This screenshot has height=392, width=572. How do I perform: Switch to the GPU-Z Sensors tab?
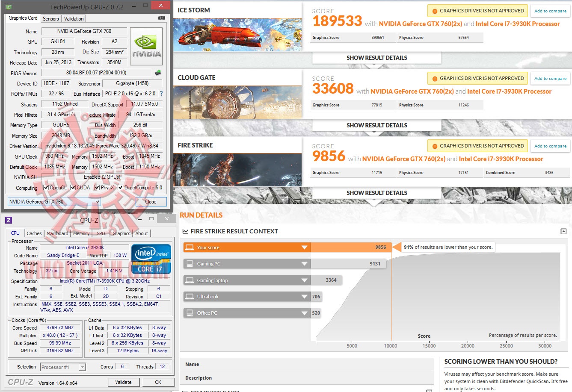pyautogui.click(x=51, y=19)
